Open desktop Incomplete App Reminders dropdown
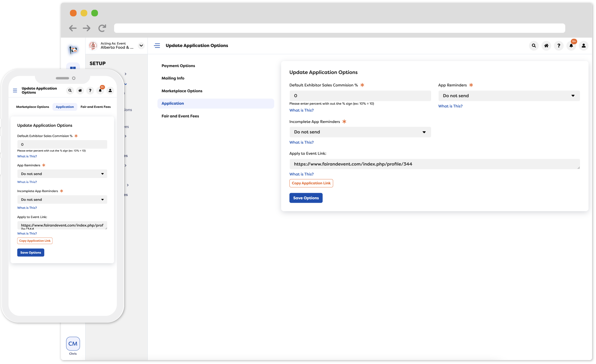 point(360,132)
